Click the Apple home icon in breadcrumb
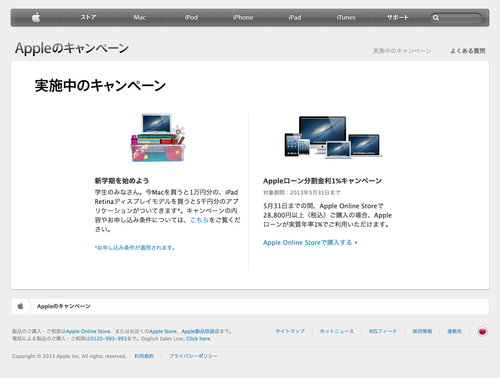The width and height of the screenshot is (500, 378). 20,306
